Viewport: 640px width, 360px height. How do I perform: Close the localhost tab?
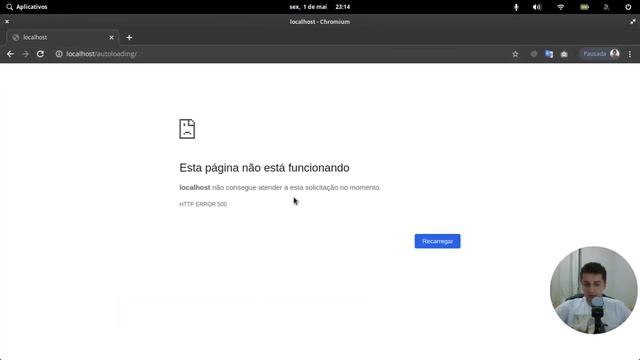pyautogui.click(x=111, y=38)
